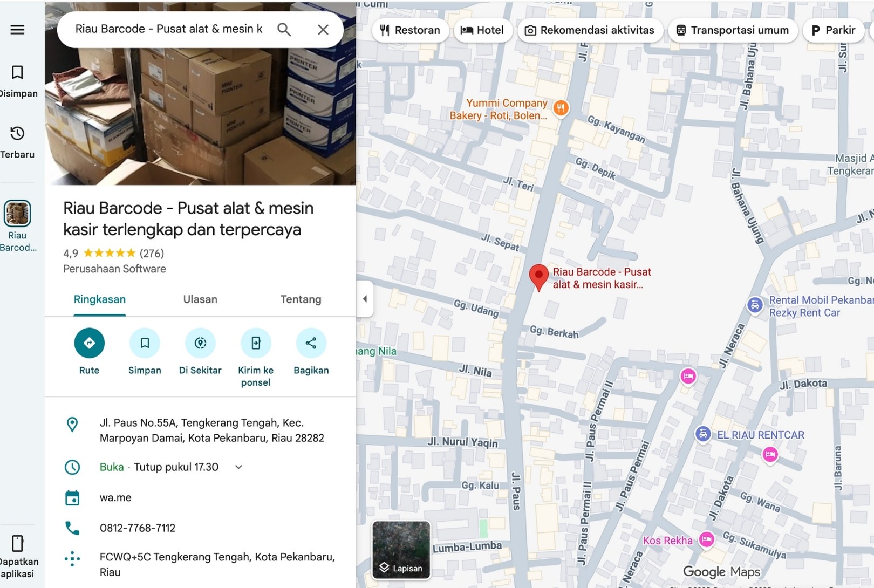Open the Riau Barcode photo thumbnail in sidebar

coord(17,214)
